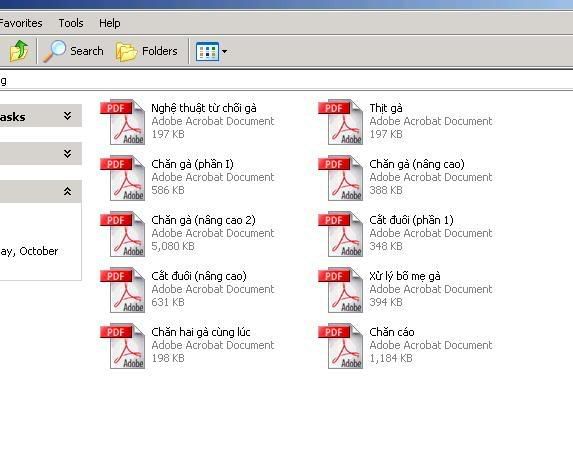Select the Chăn gà (phần I) PDF icon
This screenshot has height=472, width=573.
click(122, 178)
